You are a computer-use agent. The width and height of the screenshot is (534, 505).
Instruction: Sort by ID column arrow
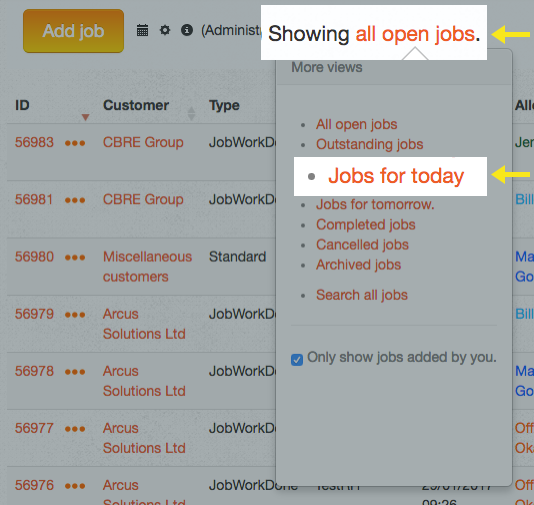click(x=85, y=117)
